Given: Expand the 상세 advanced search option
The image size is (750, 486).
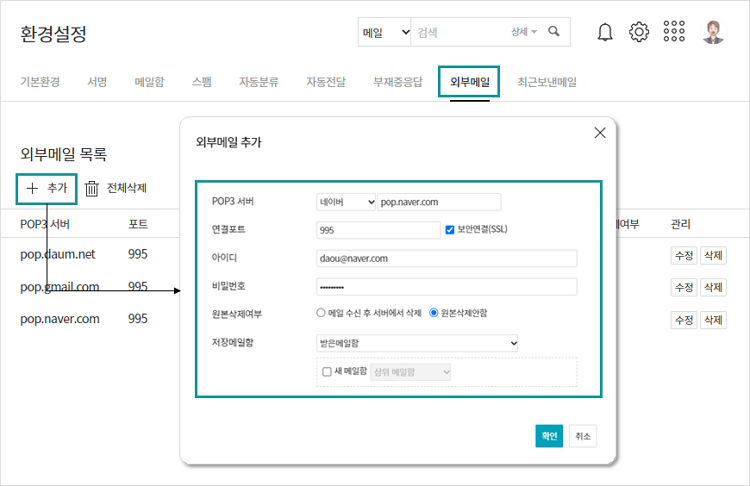Looking at the screenshot, I should (524, 32).
